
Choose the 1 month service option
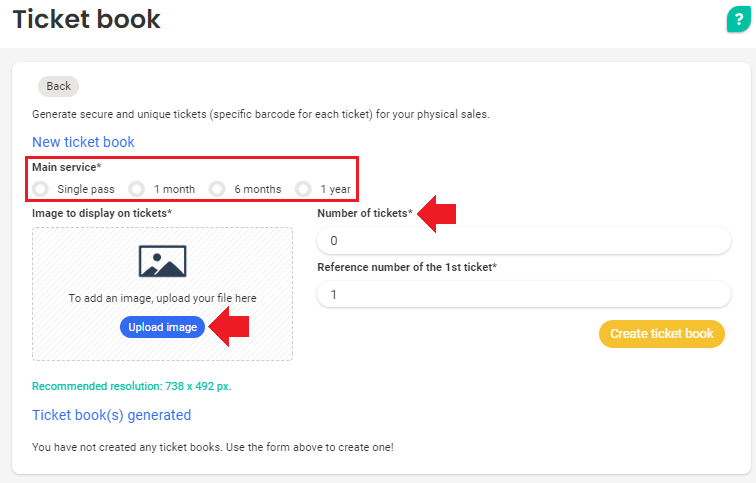pyautogui.click(x=136, y=189)
